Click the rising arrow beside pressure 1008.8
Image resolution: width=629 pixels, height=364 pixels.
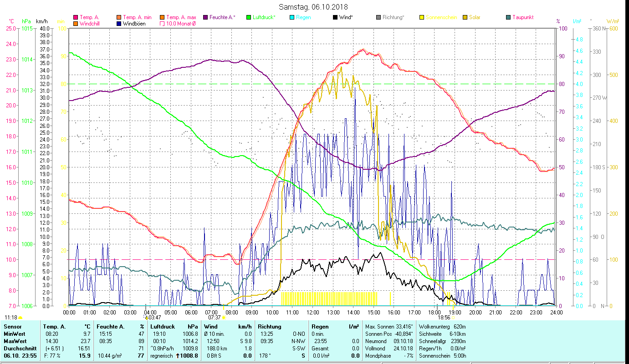[178, 356]
